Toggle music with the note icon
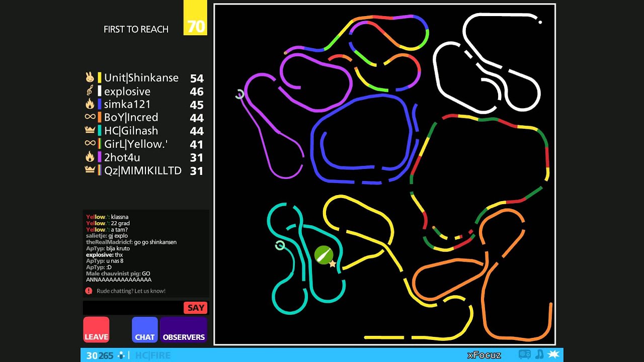644x362 pixels. (539, 354)
